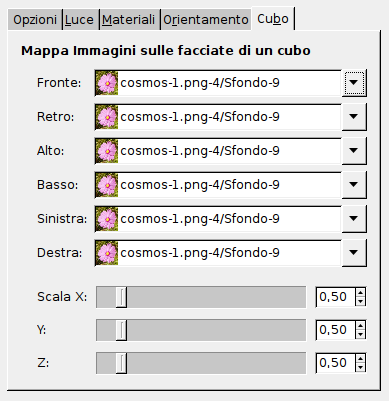Click the Y scale slider track

pos(201,330)
